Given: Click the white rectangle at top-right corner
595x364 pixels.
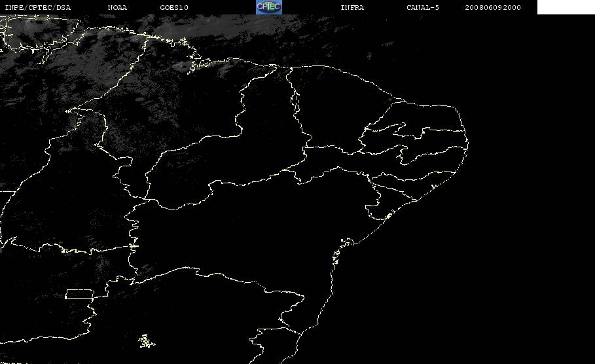Looking at the screenshot, I should 566,7.
